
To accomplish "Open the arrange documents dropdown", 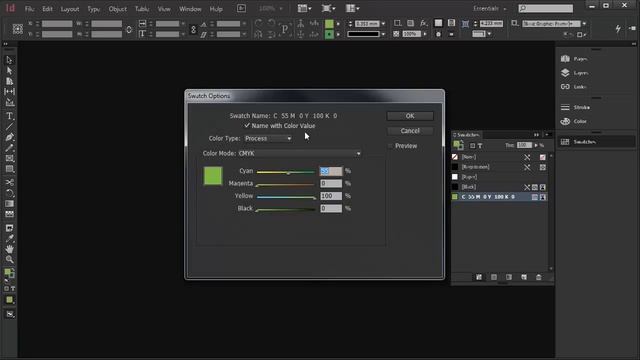I will coord(352,8).
